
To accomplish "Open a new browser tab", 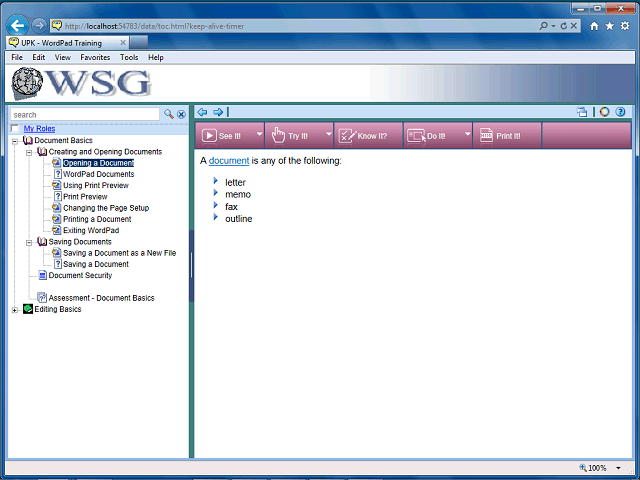I will 139,42.
